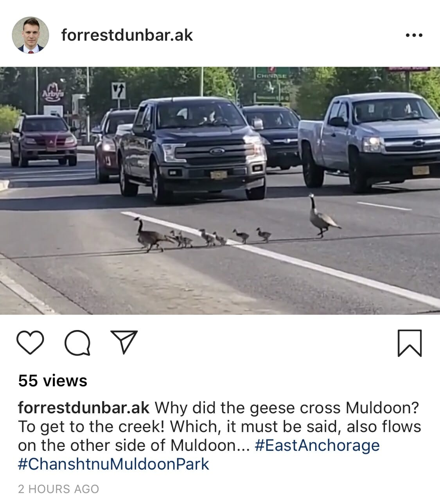Share the post via paper plane icon
Viewport: 440px width, 504px height.
(124, 341)
